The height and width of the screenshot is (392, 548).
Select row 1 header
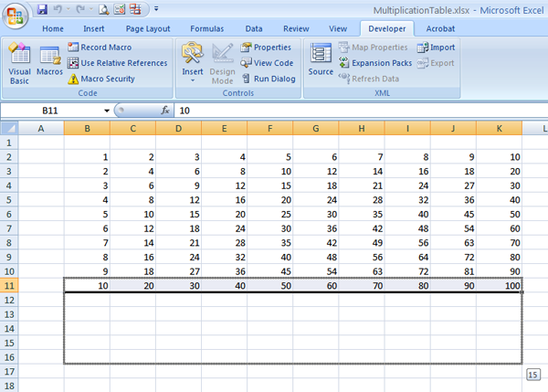(x=9, y=143)
